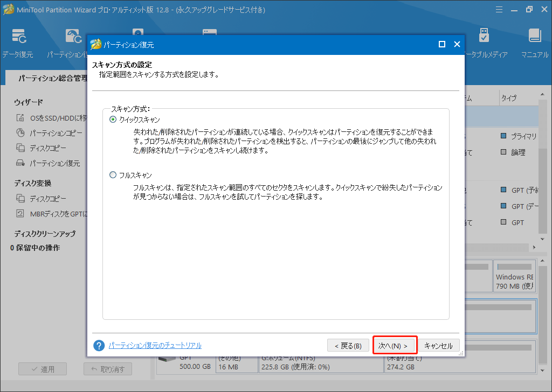The height and width of the screenshot is (392, 552).
Task: Click the 次へ(N) next button
Action: (x=393, y=346)
